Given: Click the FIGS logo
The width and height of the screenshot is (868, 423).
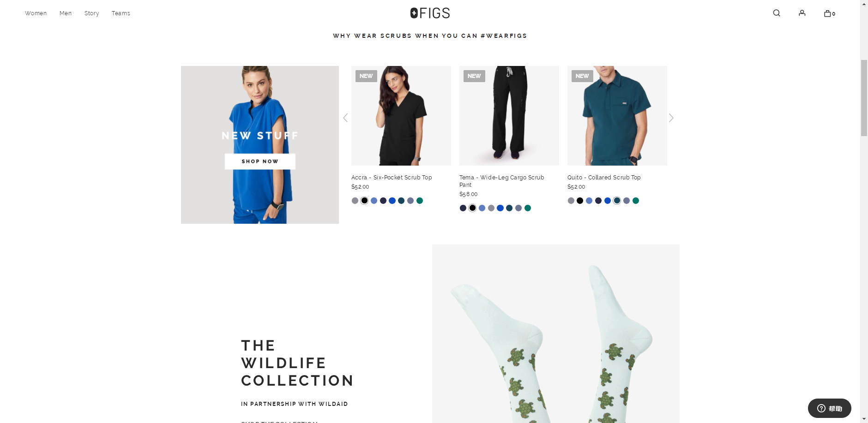Looking at the screenshot, I should [x=430, y=13].
